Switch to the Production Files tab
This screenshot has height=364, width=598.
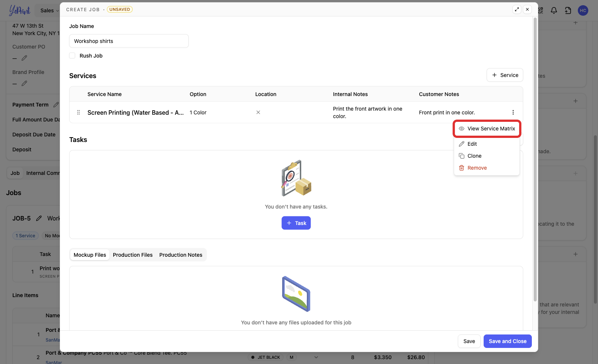pos(133,255)
